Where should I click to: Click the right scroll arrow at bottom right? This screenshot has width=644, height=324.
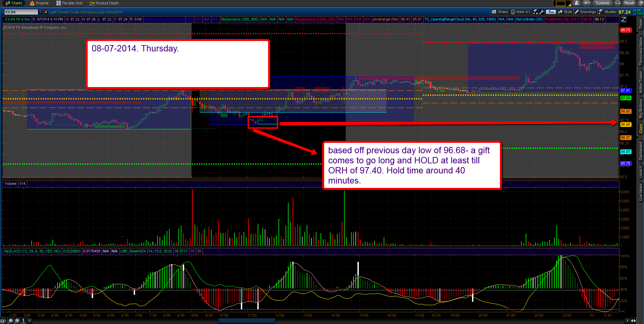(628, 321)
